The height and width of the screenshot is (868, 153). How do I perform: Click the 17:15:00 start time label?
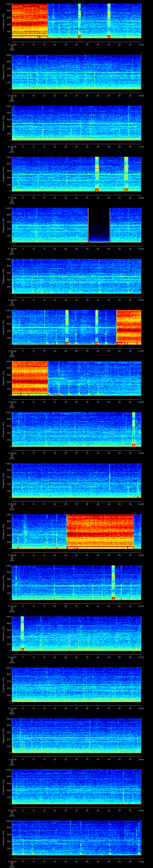(x=12, y=96)
